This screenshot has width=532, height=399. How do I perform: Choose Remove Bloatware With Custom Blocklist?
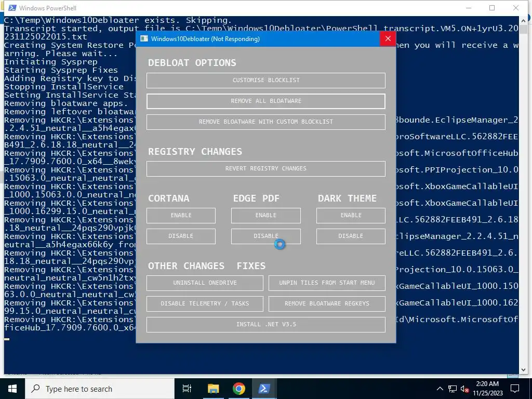click(265, 122)
